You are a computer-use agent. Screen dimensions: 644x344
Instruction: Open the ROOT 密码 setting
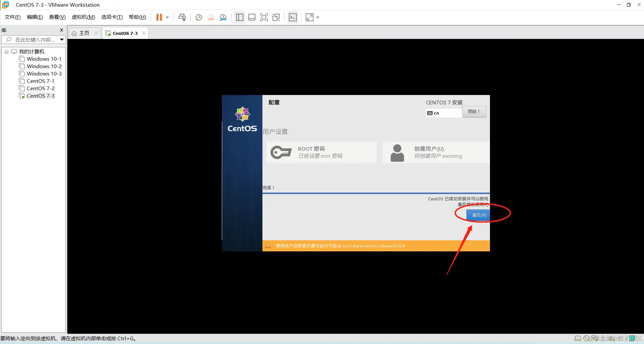click(321, 152)
